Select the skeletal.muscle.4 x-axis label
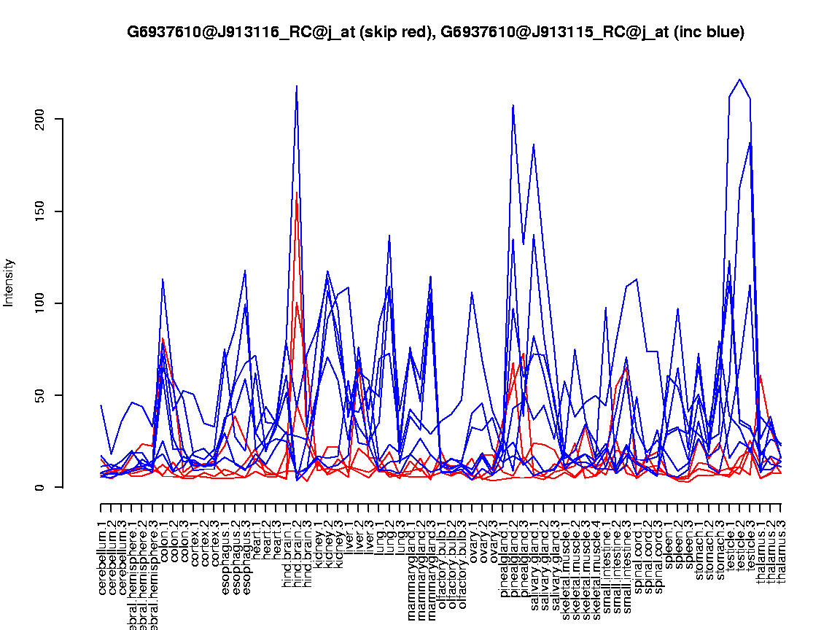Image resolution: width=840 pixels, height=630 pixels. (x=596, y=559)
